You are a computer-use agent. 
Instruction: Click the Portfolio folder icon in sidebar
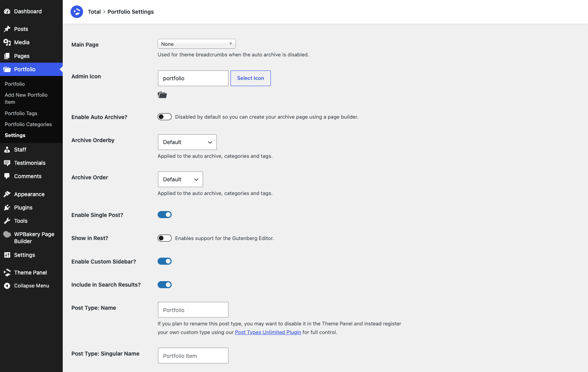[x=7, y=69]
